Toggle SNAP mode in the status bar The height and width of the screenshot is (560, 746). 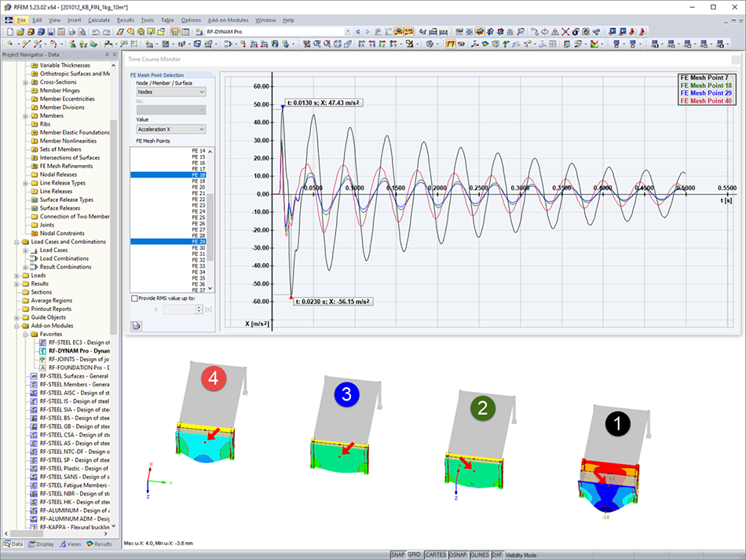(398, 554)
